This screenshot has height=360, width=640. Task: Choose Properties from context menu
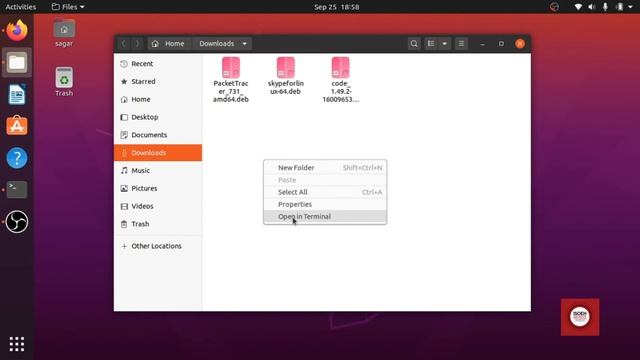[x=325, y=204]
